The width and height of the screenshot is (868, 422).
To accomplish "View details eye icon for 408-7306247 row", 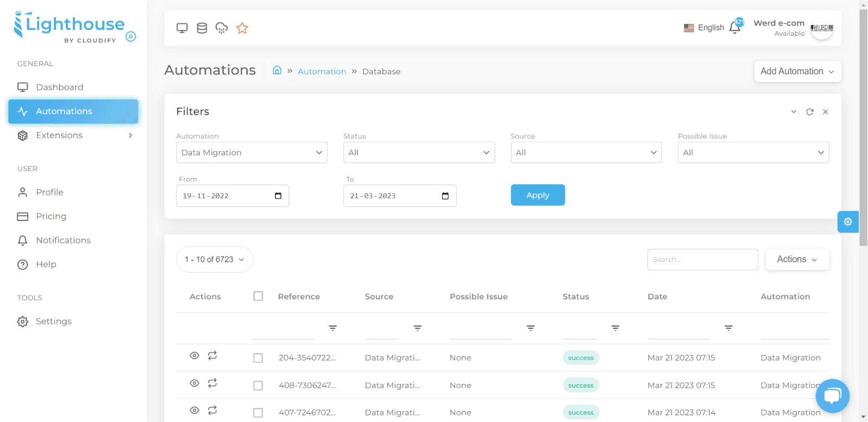I will (x=194, y=383).
